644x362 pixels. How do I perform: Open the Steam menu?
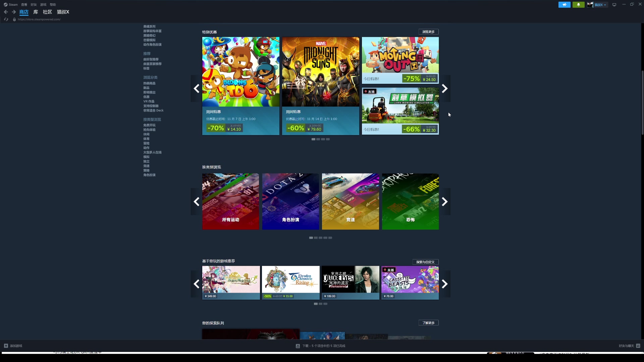tap(13, 5)
